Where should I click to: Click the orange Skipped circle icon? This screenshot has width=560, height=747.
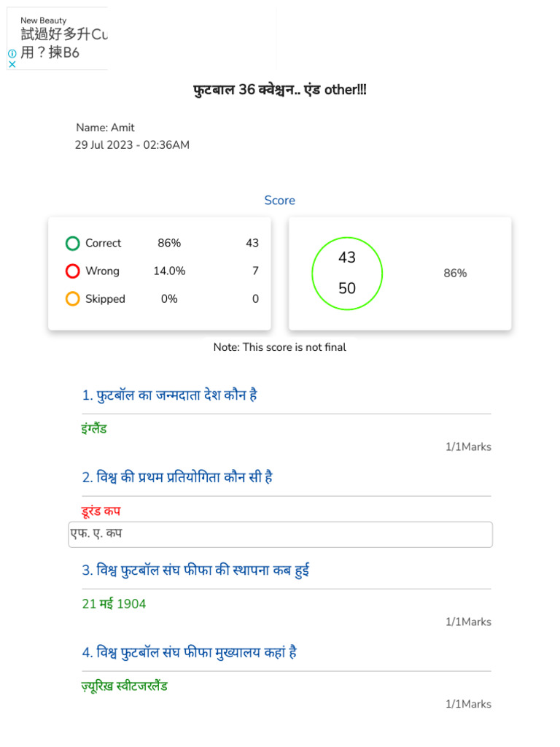point(72,299)
